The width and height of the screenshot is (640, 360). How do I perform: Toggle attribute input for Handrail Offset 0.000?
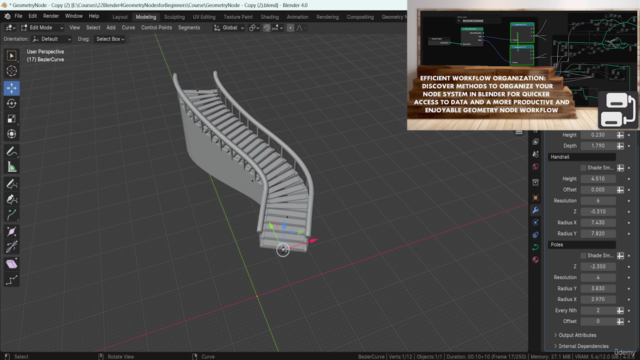click(x=620, y=190)
